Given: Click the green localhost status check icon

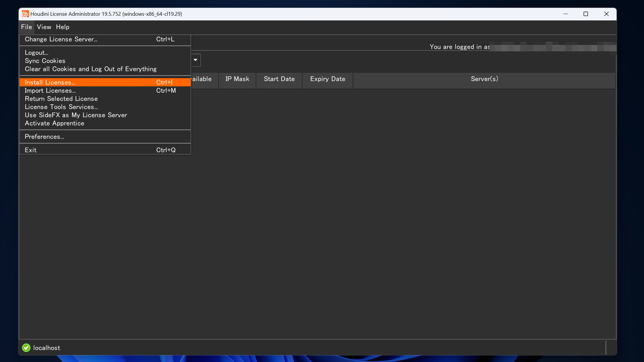Looking at the screenshot, I should click(26, 348).
